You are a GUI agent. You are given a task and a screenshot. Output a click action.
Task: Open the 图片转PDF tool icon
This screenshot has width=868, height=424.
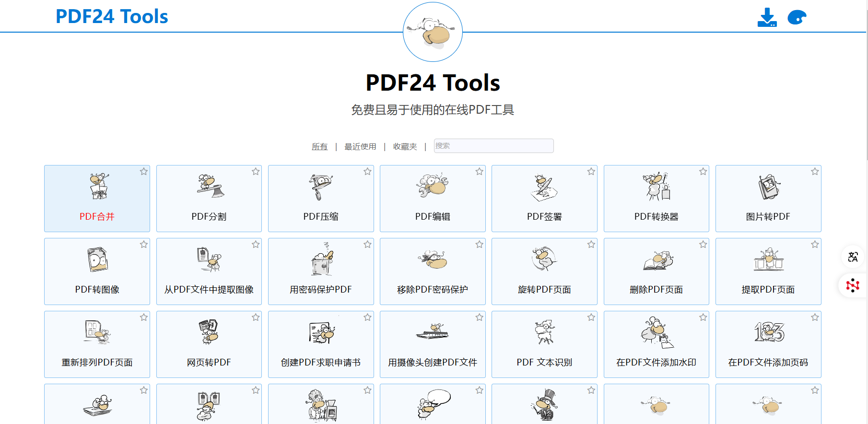pos(769,187)
